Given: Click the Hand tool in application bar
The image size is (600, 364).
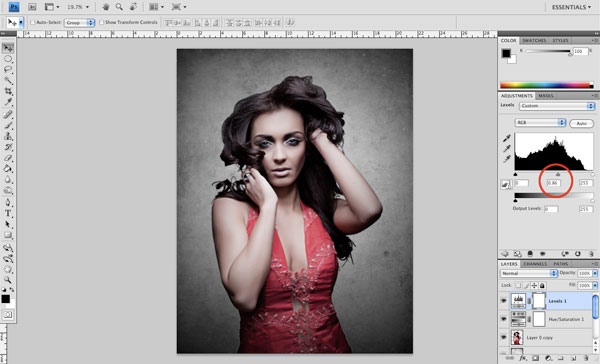Looking at the screenshot, I should pyautogui.click(x=106, y=7).
